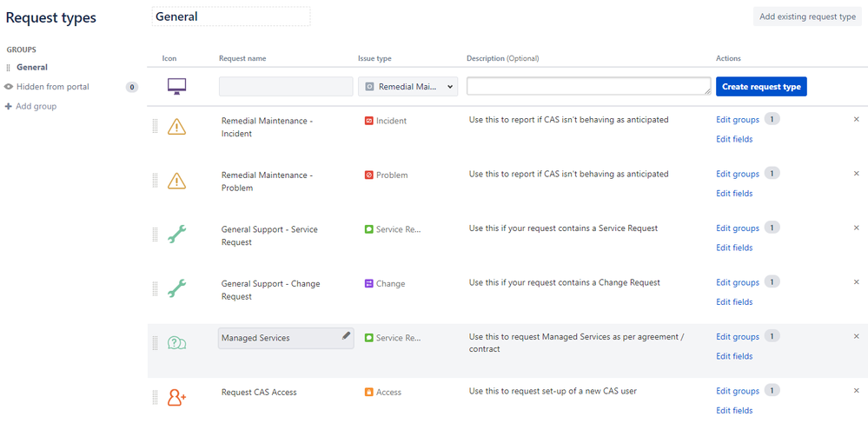
Task: Remove the Remedial Maintenance - Incident request type
Action: pos(856,119)
